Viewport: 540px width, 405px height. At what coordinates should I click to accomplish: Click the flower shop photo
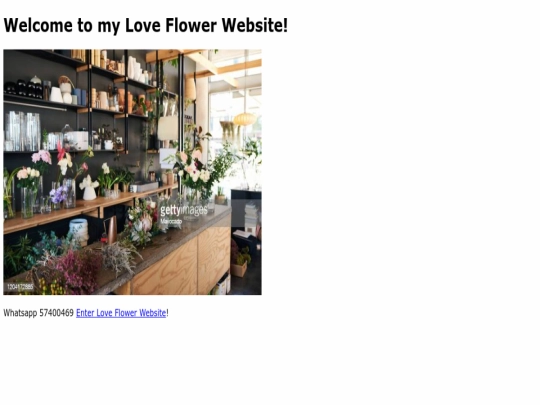(x=132, y=172)
